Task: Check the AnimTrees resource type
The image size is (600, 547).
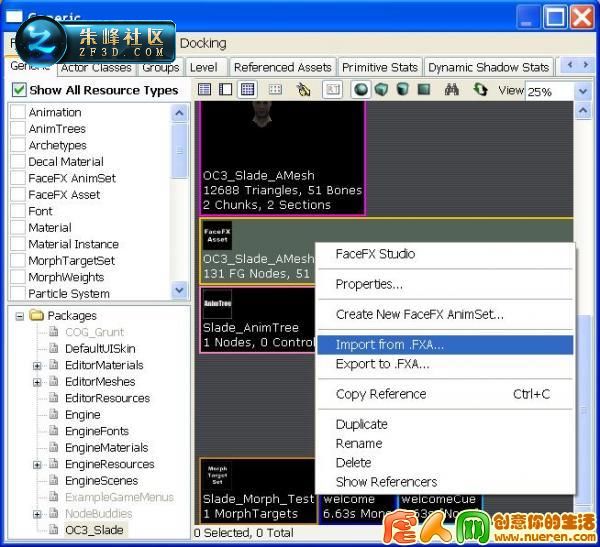Action: (18, 128)
